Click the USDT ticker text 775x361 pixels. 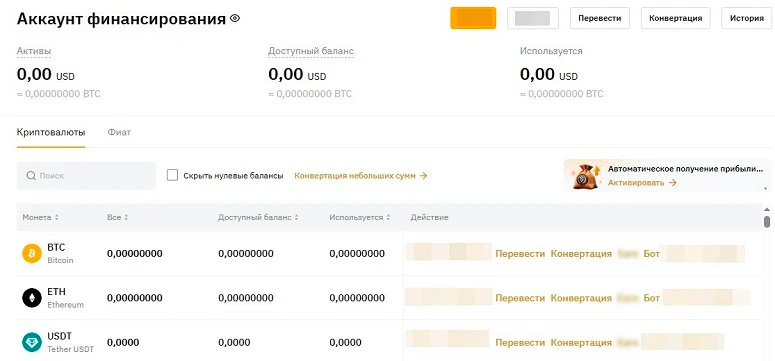coord(59,336)
